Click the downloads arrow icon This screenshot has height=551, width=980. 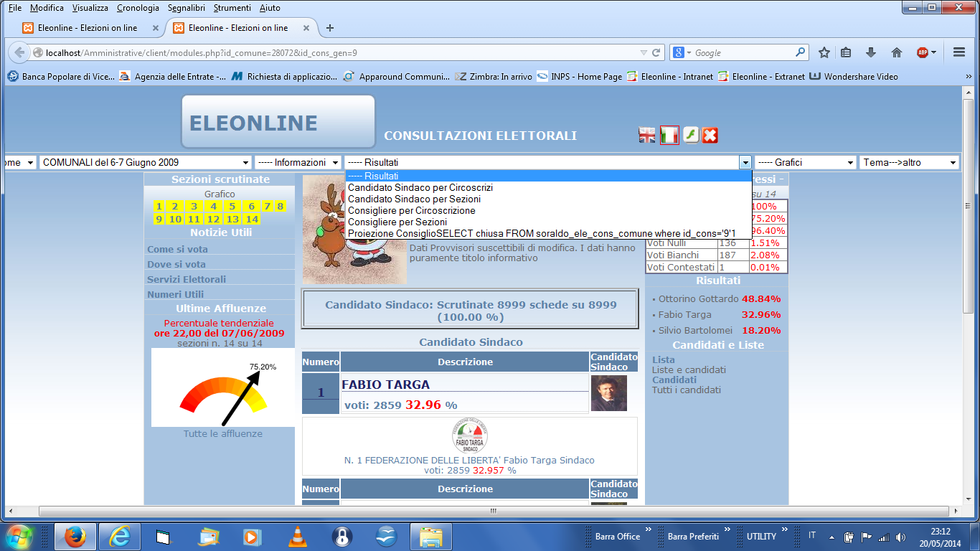(x=871, y=52)
